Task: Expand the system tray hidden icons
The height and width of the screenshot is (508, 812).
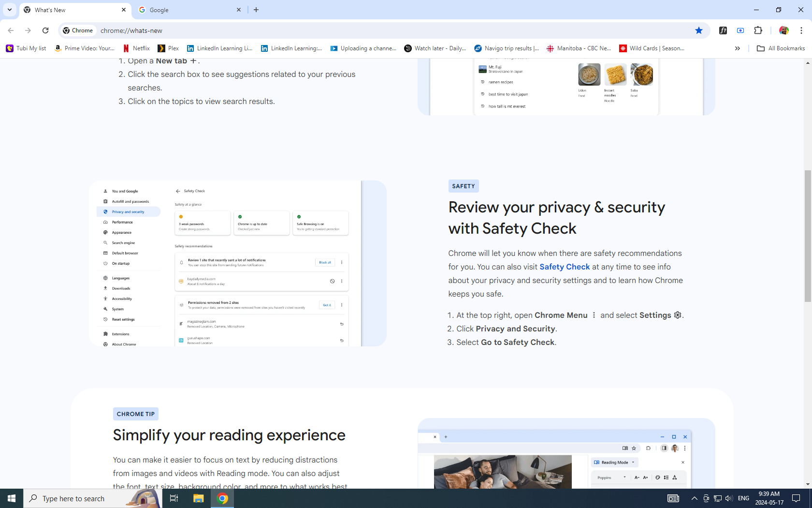Action: (x=694, y=498)
